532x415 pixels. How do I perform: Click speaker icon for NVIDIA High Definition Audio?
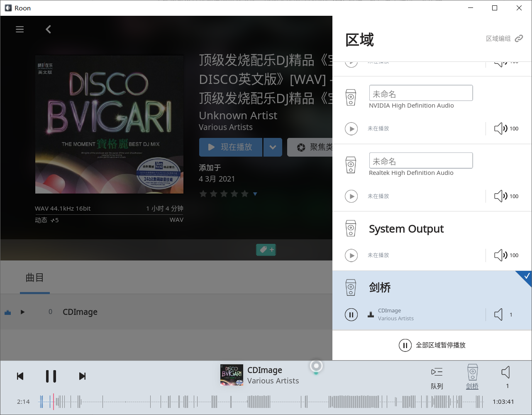pos(351,98)
